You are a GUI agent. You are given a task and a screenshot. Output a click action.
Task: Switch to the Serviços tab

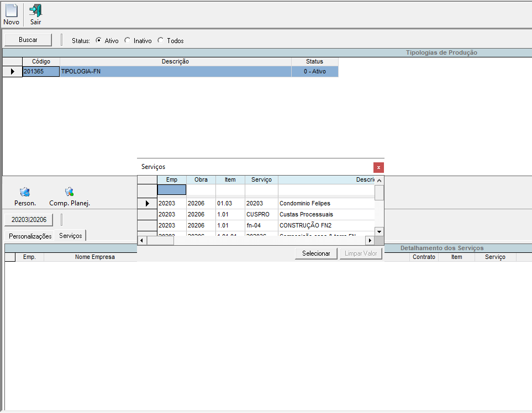[x=71, y=236]
